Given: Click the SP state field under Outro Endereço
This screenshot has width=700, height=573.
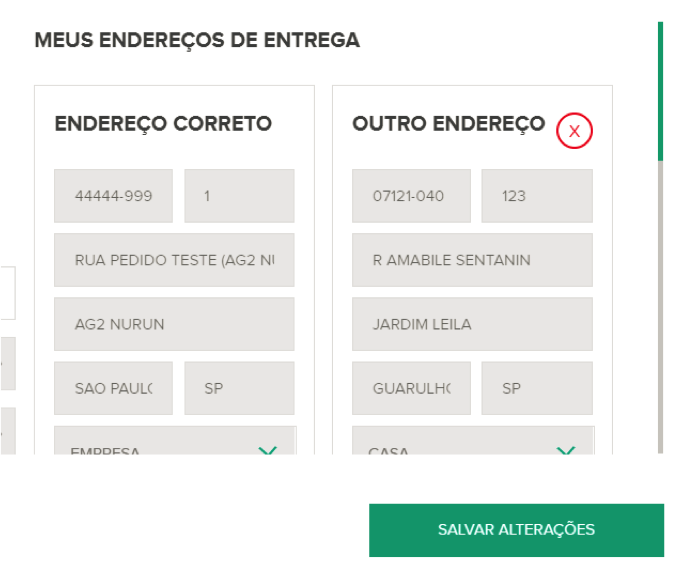Looking at the screenshot, I should (x=537, y=388).
